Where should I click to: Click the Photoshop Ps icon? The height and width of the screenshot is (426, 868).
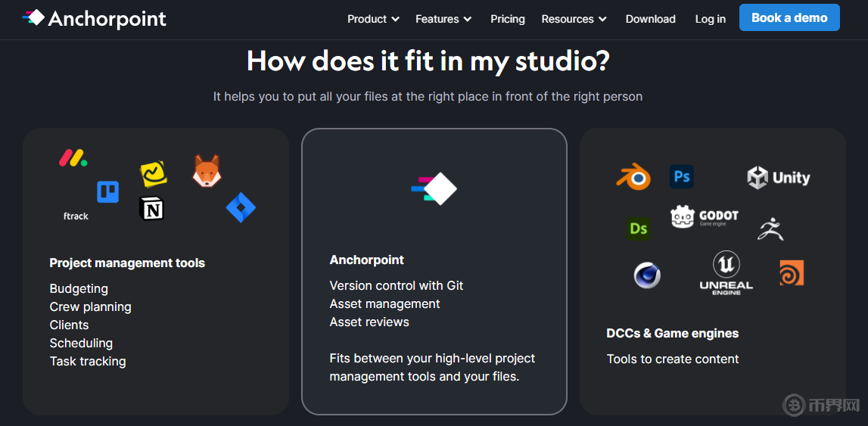[x=682, y=176]
